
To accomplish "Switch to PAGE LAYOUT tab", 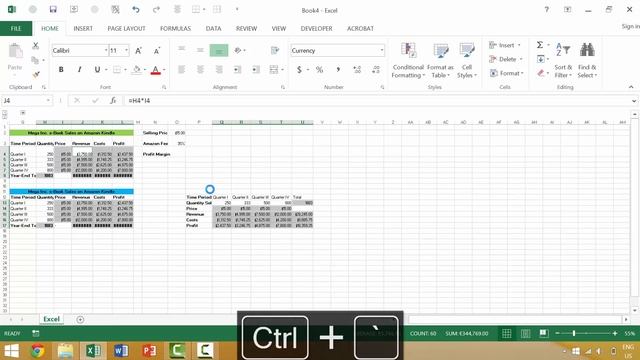I will tap(126, 29).
